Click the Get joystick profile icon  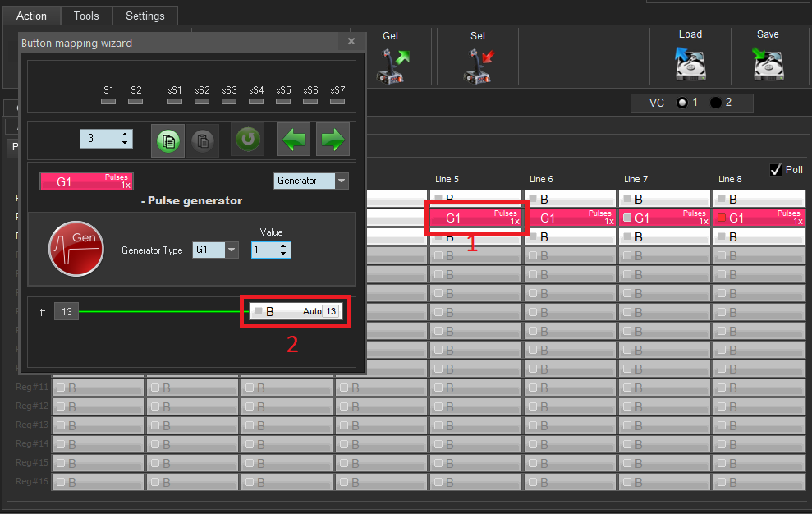coord(392,66)
